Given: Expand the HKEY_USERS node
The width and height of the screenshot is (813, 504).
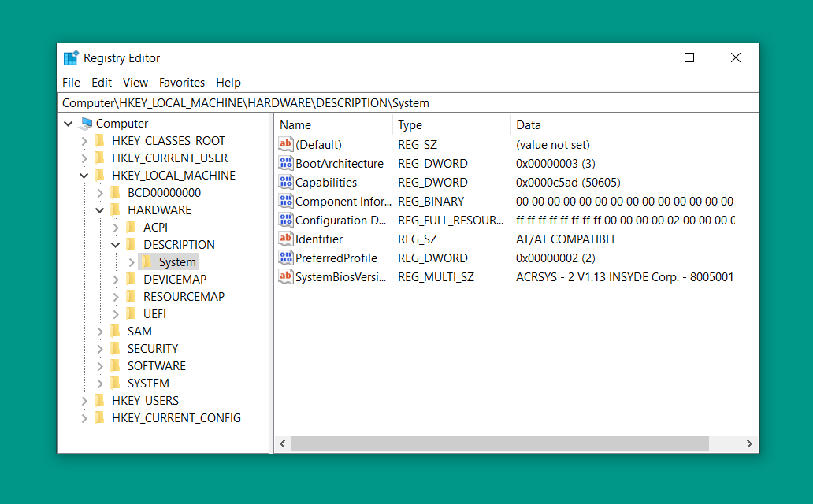Looking at the screenshot, I should click(x=84, y=401).
